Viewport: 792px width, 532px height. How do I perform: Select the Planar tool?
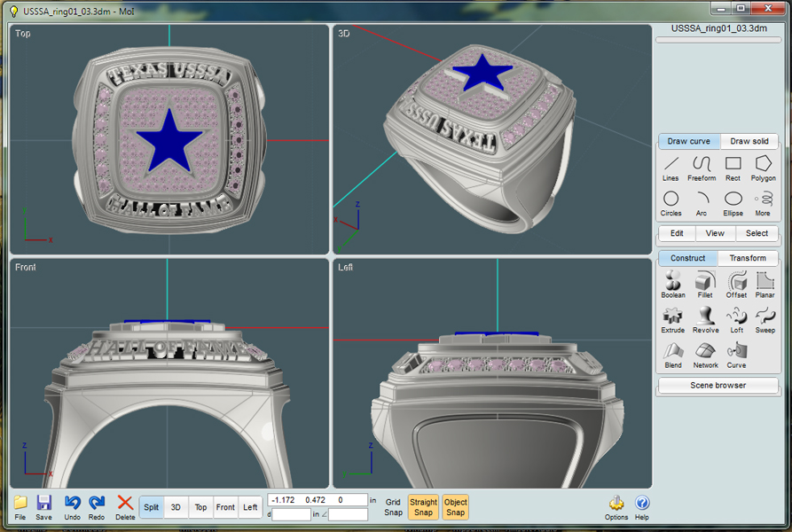pos(765,285)
